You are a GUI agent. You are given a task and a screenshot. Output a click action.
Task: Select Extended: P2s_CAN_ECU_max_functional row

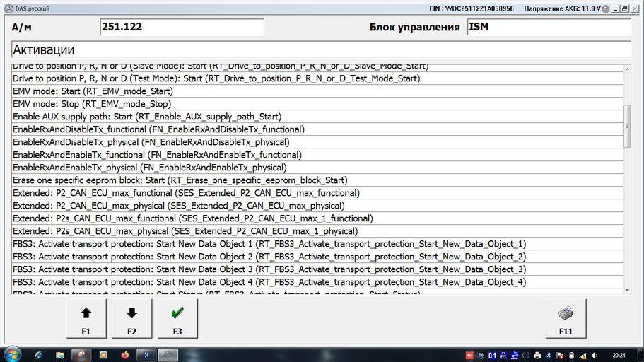click(x=317, y=218)
